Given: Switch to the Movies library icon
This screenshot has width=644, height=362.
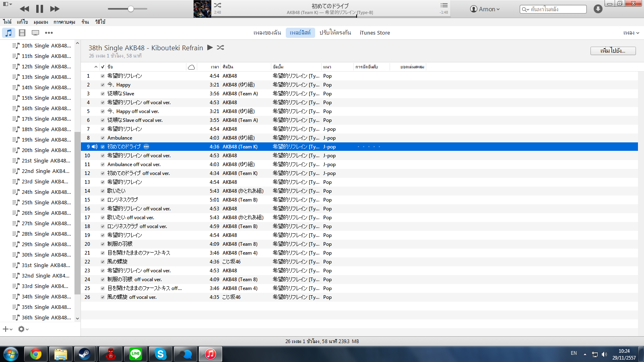Looking at the screenshot, I should point(22,33).
